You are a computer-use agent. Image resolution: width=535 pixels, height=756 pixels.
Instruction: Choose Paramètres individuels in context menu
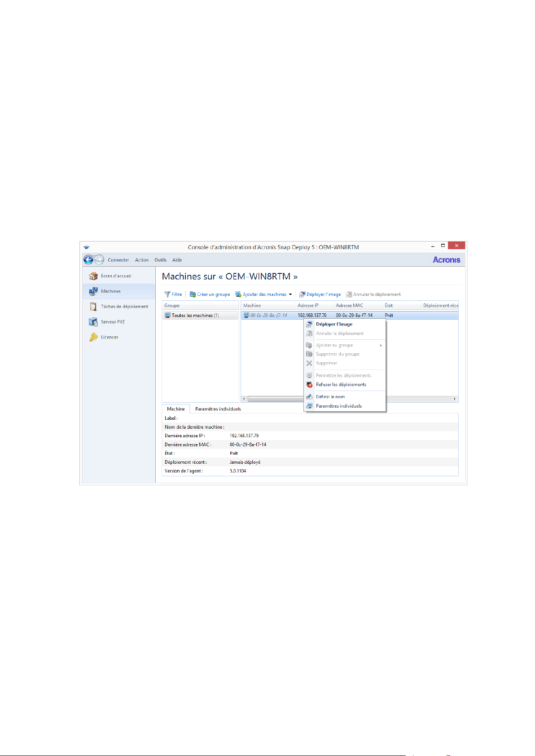(x=345, y=406)
